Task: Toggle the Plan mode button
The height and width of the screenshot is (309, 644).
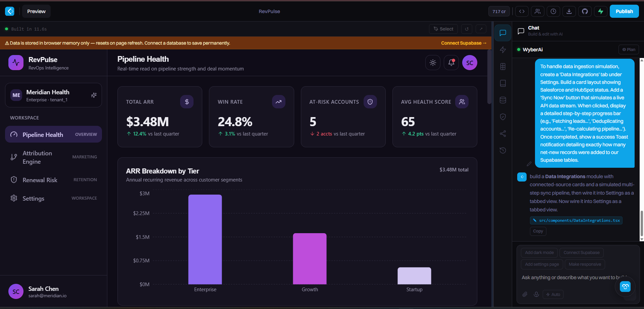Action: (629, 50)
